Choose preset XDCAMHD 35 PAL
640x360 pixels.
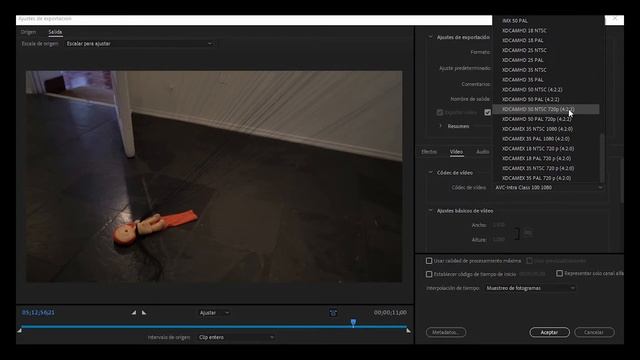(x=546, y=79)
